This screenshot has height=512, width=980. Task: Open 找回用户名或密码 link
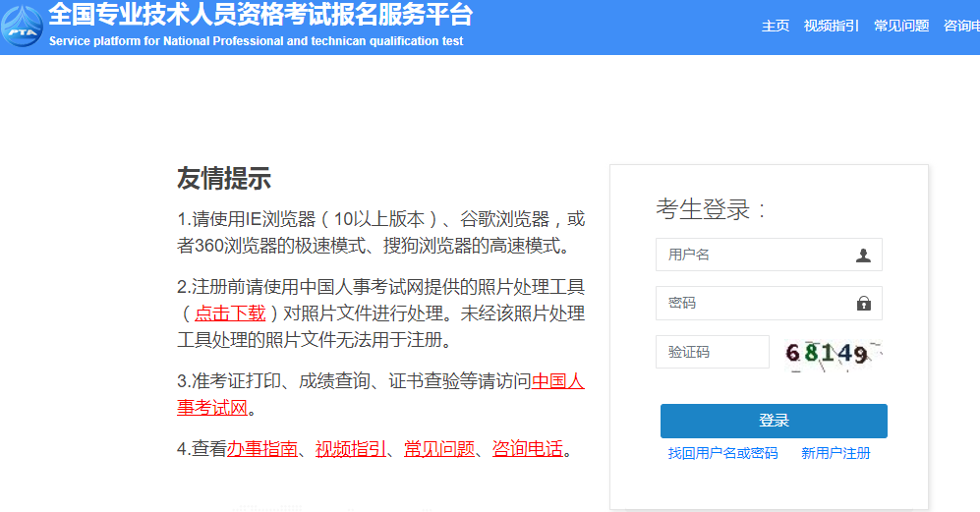(722, 453)
